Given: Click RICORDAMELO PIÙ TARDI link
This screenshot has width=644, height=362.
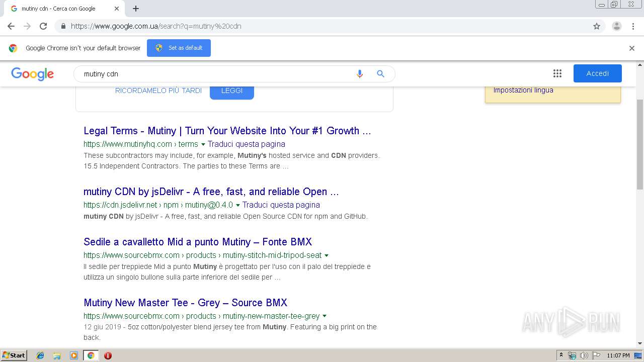Looking at the screenshot, I should click(158, 90).
